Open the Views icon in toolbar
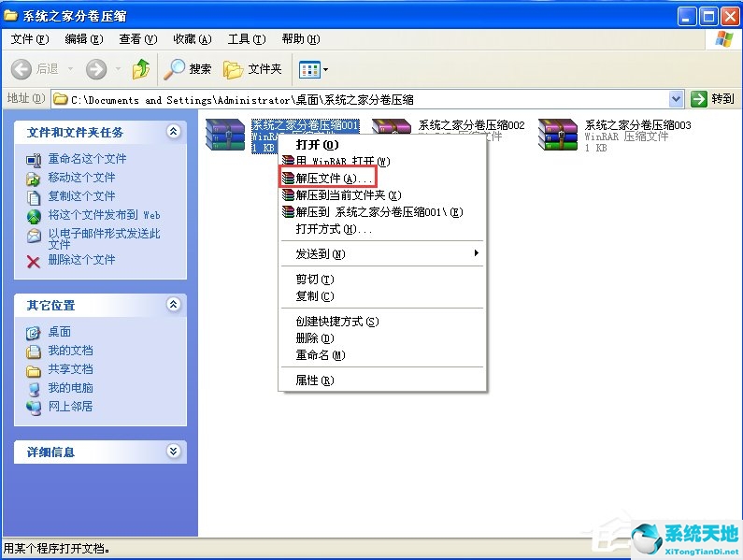This screenshot has height=560, width=743. click(310, 70)
